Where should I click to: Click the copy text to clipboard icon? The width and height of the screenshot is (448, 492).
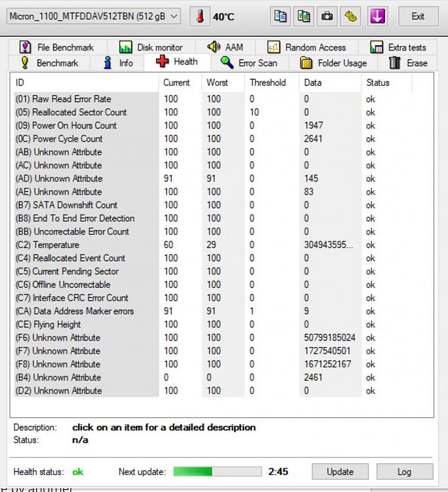[x=280, y=16]
